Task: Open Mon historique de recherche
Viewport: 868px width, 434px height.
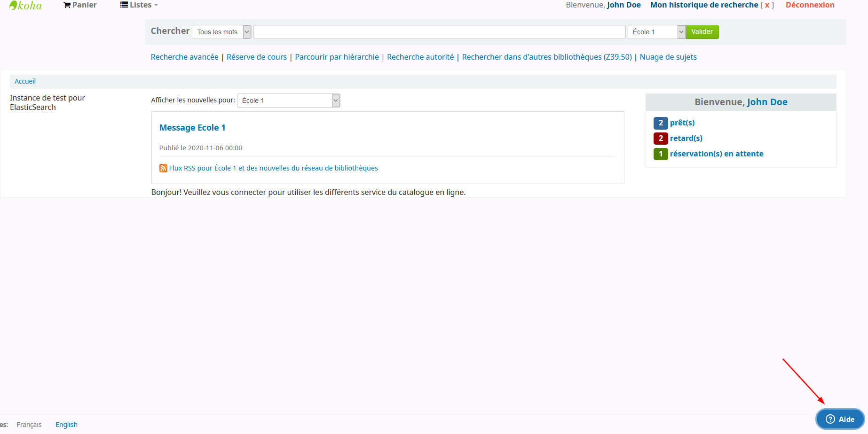Action: pos(704,5)
